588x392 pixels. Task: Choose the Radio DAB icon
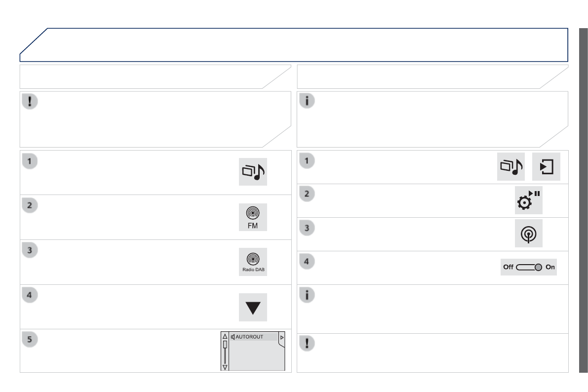[x=253, y=261]
